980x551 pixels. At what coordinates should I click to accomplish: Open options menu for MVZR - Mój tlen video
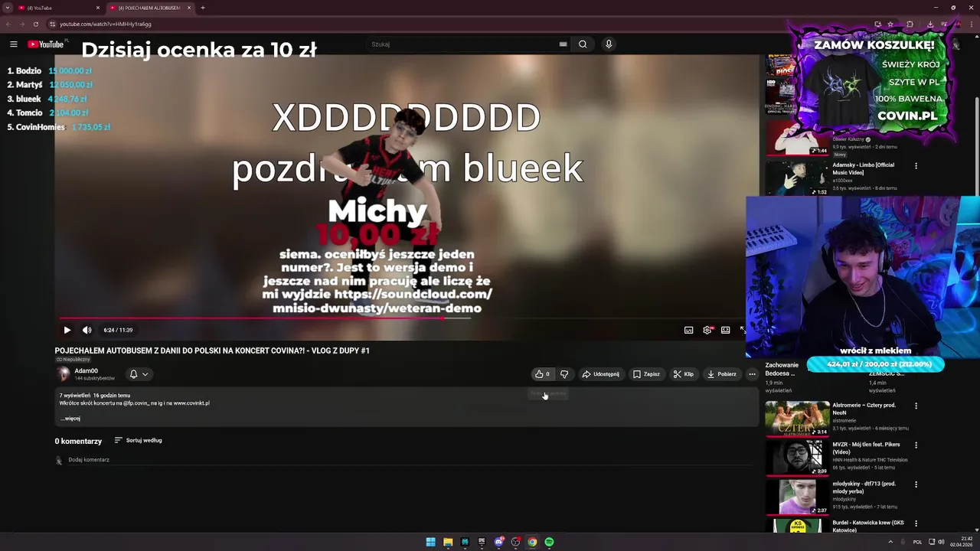coord(916,445)
